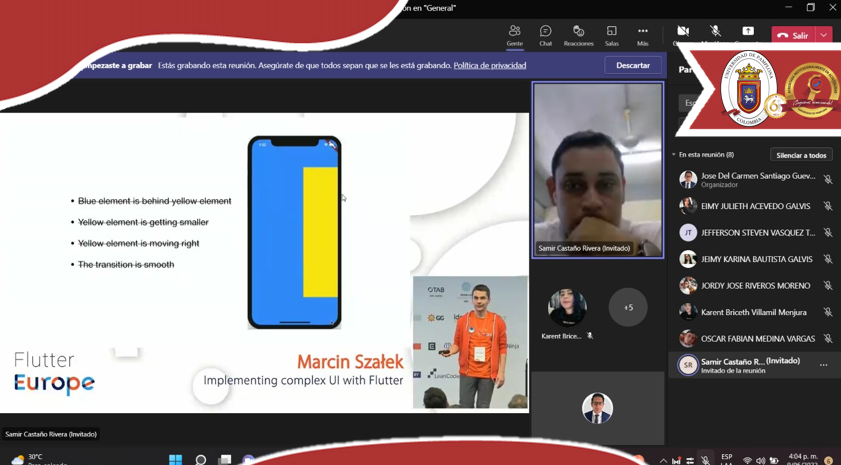
Task: Toggle mute icon for EIMY JULIETH ACEVEDO GALVIS
Action: click(827, 207)
